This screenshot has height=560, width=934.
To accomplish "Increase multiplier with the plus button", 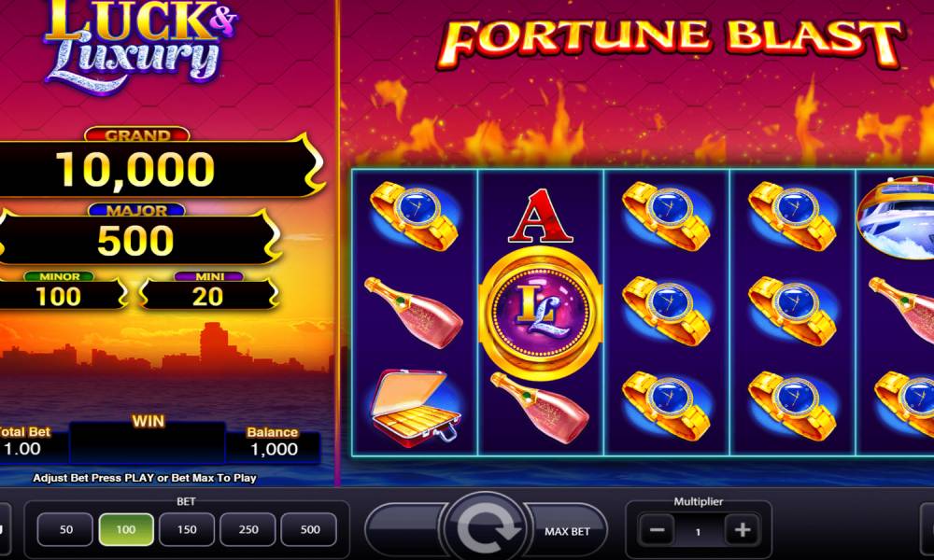I will [x=742, y=529].
